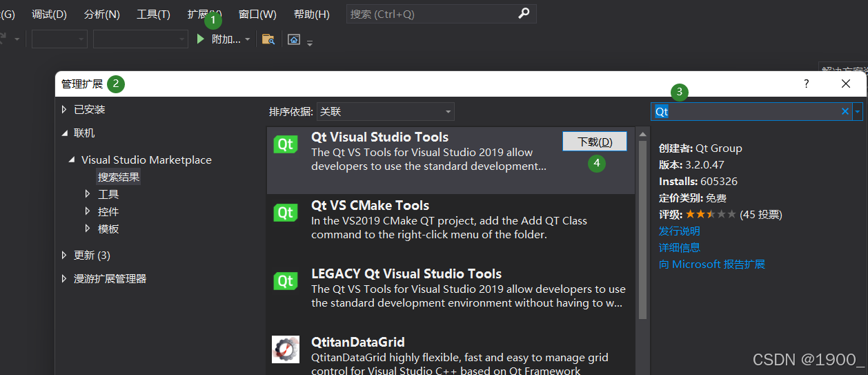Click the 定价类别: 免费 text

pos(693,198)
